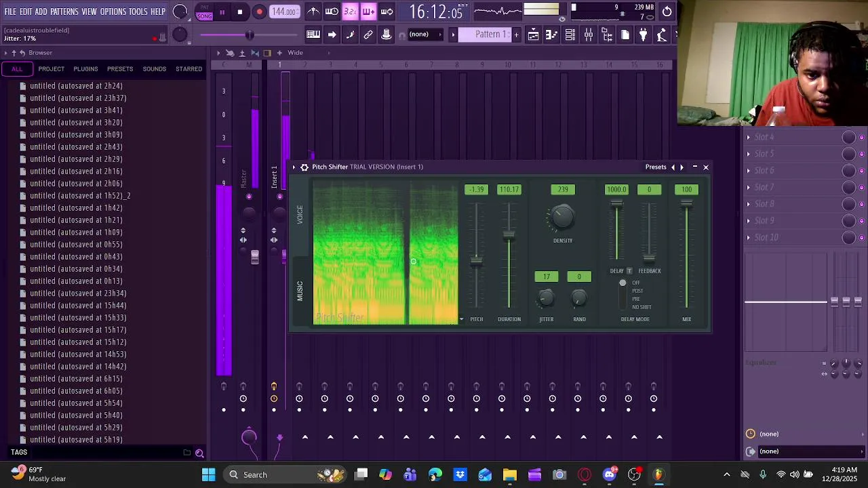Open Pitch Shifter gear settings icon

[x=304, y=167]
